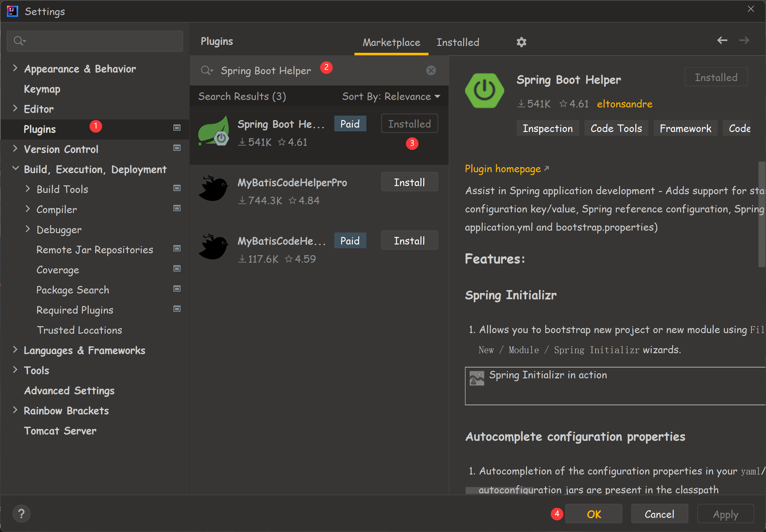Click the broken image icon for Spring Initializr

(476, 378)
